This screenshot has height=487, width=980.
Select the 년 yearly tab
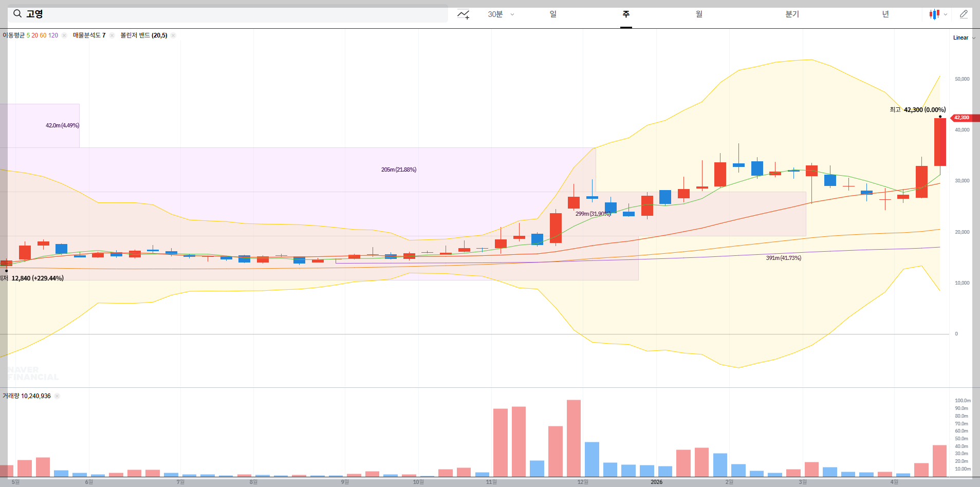885,14
